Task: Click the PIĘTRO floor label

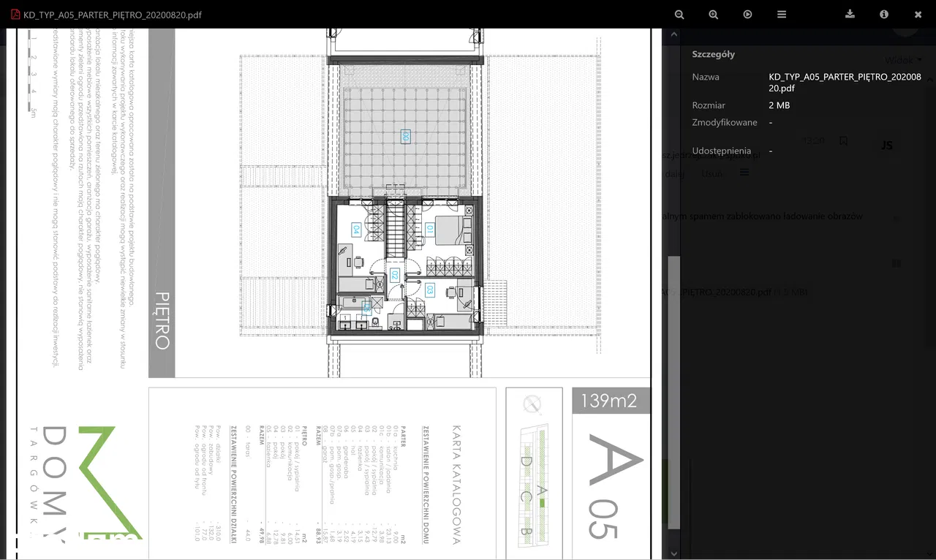Action: 162,320
